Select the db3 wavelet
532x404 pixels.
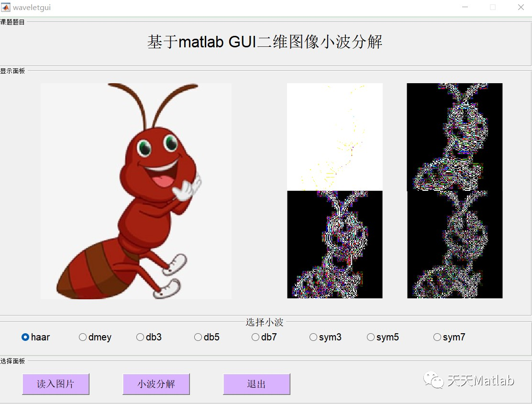(x=140, y=337)
